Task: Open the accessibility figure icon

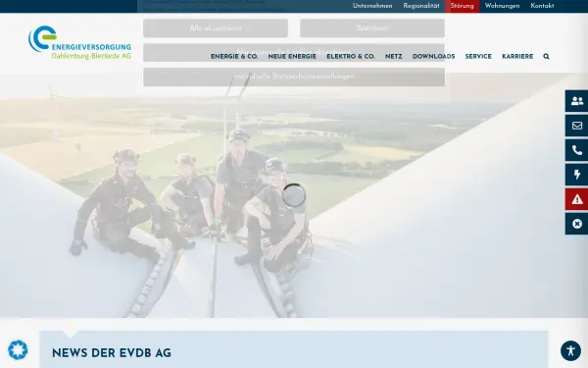Action: (570, 350)
